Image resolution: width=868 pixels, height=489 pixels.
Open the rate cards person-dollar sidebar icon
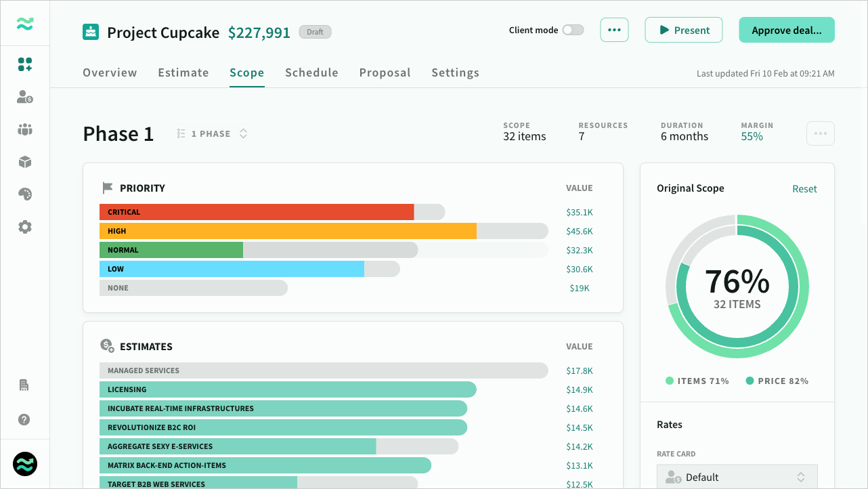coord(25,98)
